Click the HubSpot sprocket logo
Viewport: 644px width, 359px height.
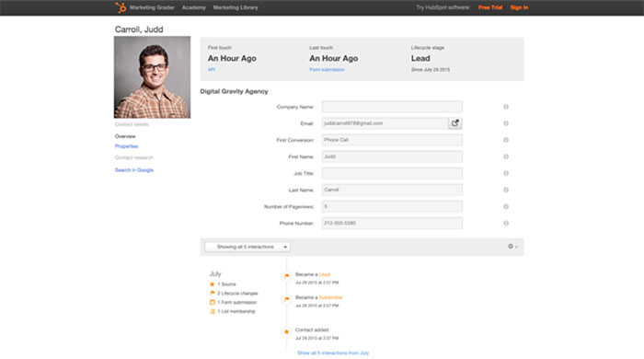121,7
